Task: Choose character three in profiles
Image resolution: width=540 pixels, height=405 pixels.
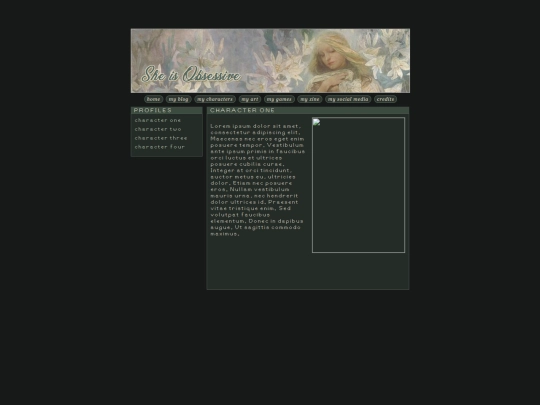Action: click(x=161, y=138)
